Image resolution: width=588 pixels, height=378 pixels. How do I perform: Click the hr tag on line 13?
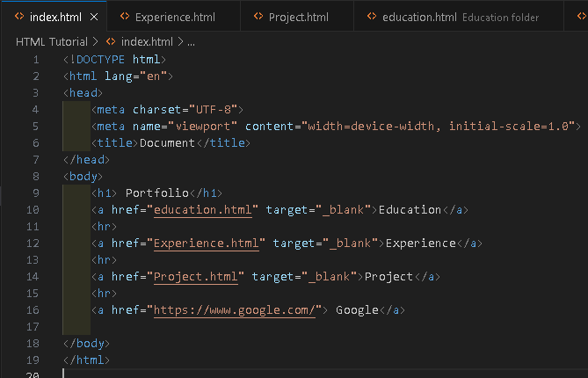(105, 260)
